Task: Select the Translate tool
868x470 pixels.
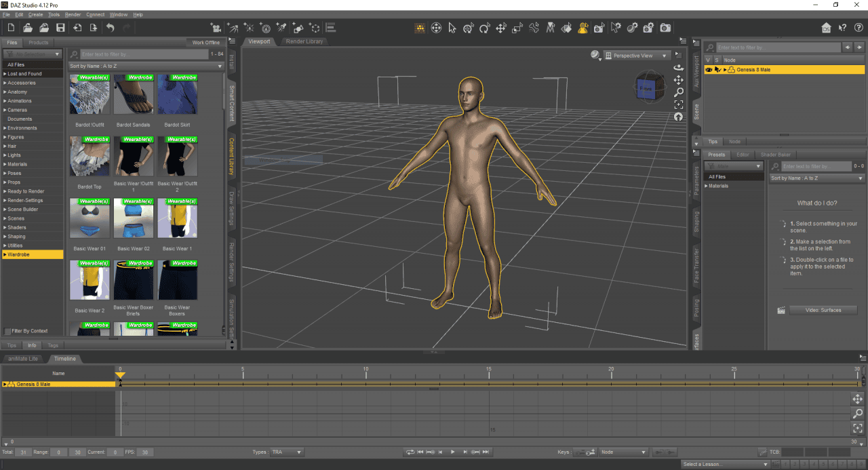Action: point(501,28)
